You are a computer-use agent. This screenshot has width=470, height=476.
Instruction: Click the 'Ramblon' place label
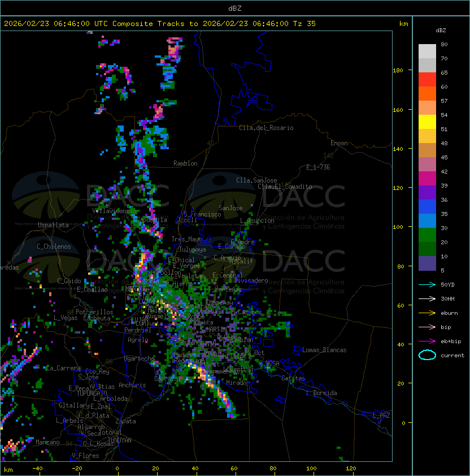(185, 163)
